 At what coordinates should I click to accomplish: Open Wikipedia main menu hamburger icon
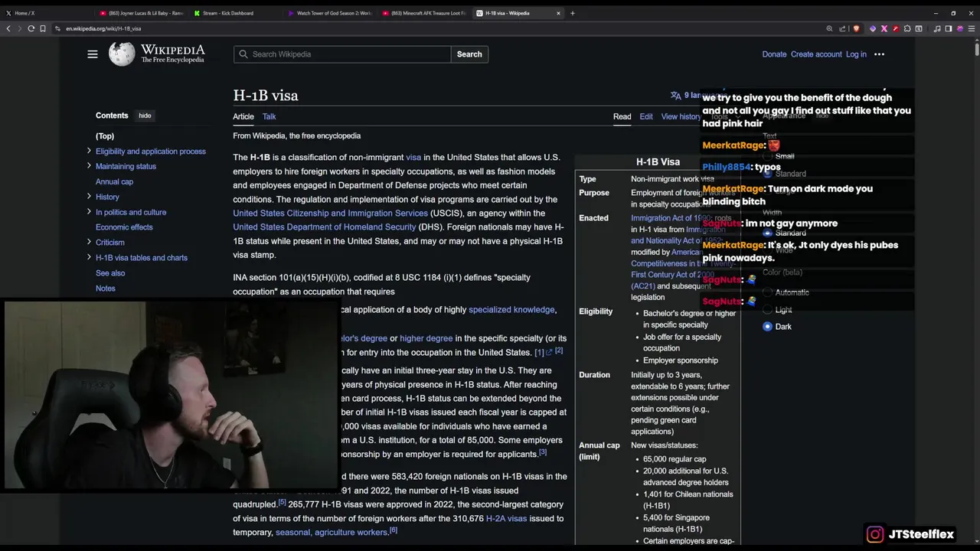93,54
